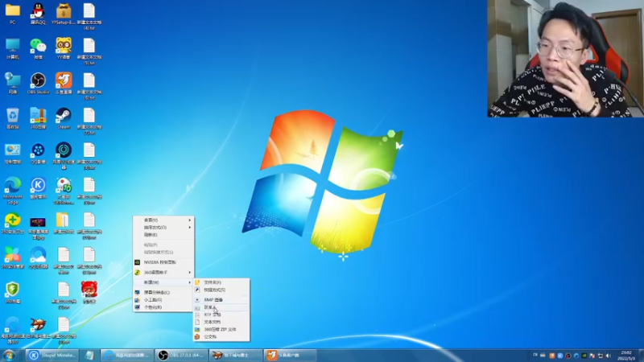Screen dimensions: 644x362
Task: Select the 新建文本文档 (4).txt file icon
Action: tap(89, 16)
